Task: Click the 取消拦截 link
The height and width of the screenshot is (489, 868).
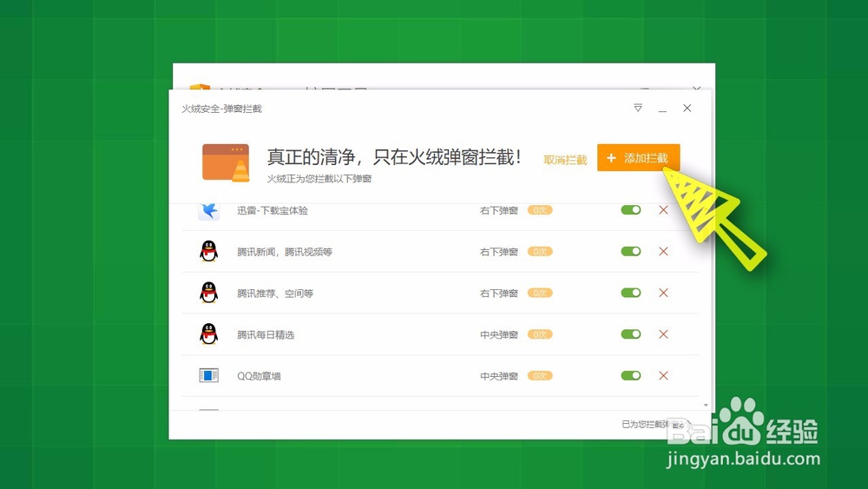Action: [565, 160]
